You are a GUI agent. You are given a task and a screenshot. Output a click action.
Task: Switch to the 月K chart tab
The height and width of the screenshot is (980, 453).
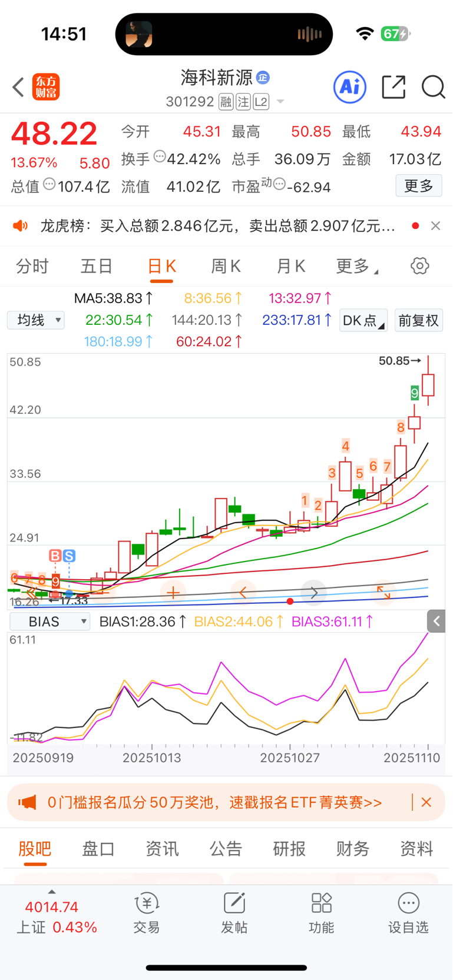(291, 266)
